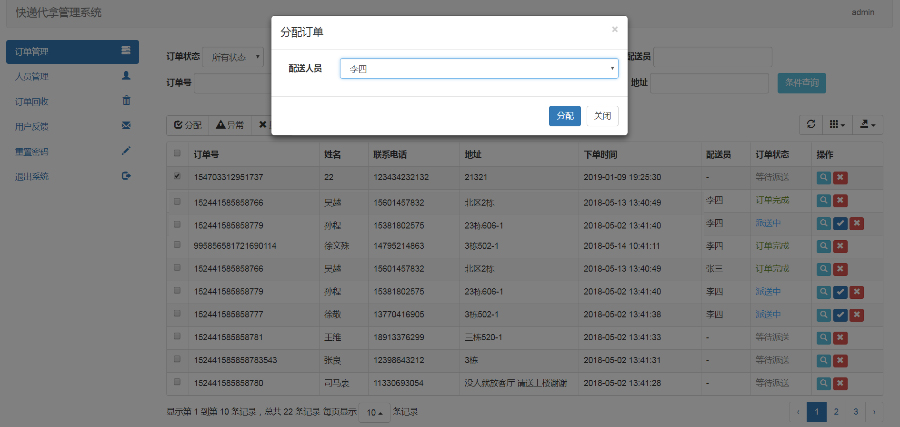Image resolution: width=900 pixels, height=427 pixels.
Task: Click search icon for order 154703312951737
Action: click(824, 177)
